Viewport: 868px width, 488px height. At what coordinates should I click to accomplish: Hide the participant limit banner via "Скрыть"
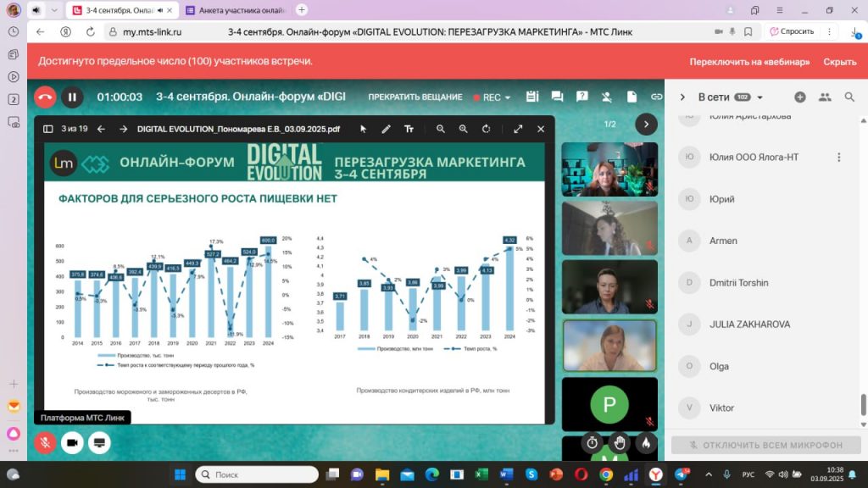[840, 61]
